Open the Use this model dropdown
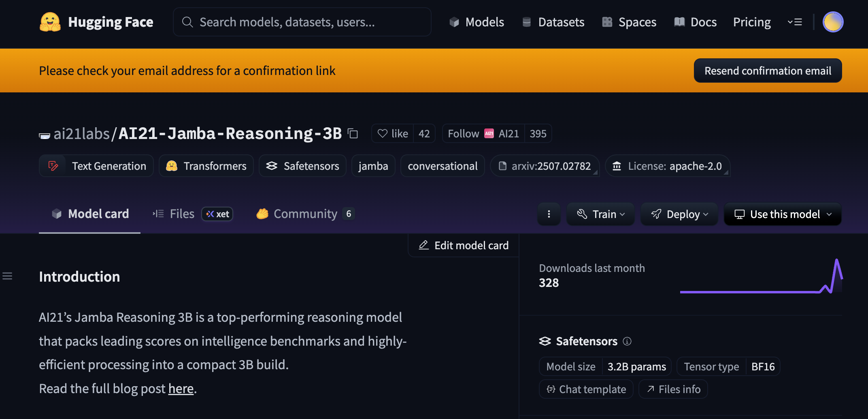The image size is (868, 419). (x=783, y=214)
